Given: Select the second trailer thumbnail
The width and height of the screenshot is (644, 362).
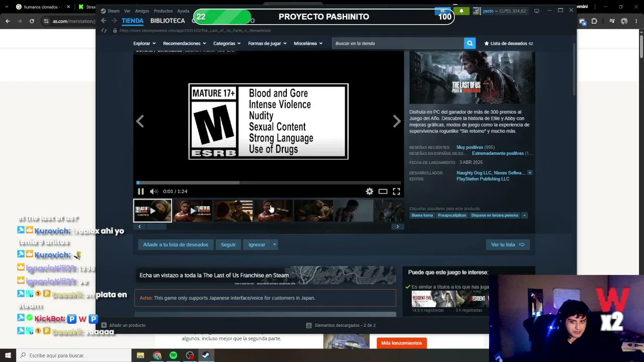Looking at the screenshot, I should click(193, 211).
